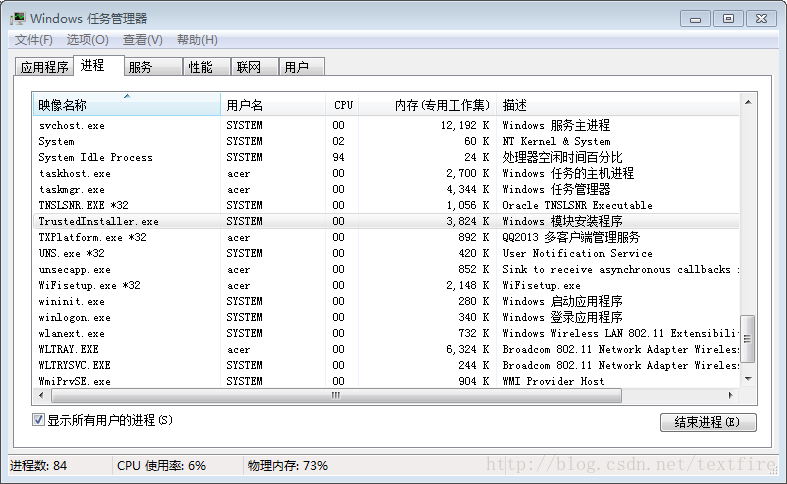
Task: Sort by 用户名 column header
Action: tap(273, 104)
